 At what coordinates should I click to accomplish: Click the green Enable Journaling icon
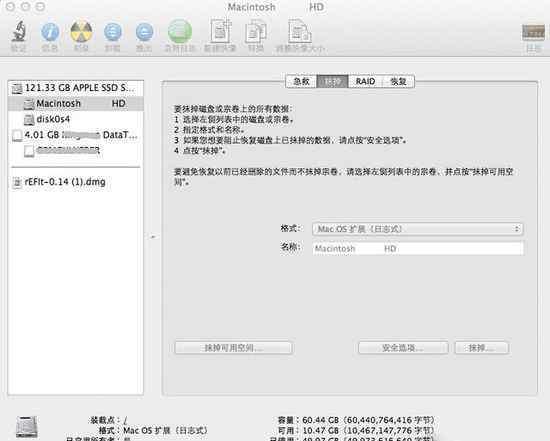(x=180, y=31)
